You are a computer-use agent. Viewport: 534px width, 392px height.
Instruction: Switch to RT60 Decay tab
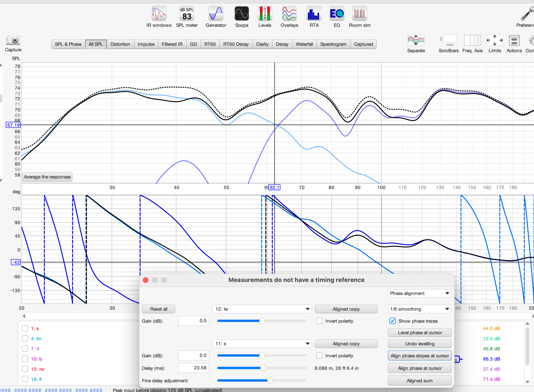236,44
